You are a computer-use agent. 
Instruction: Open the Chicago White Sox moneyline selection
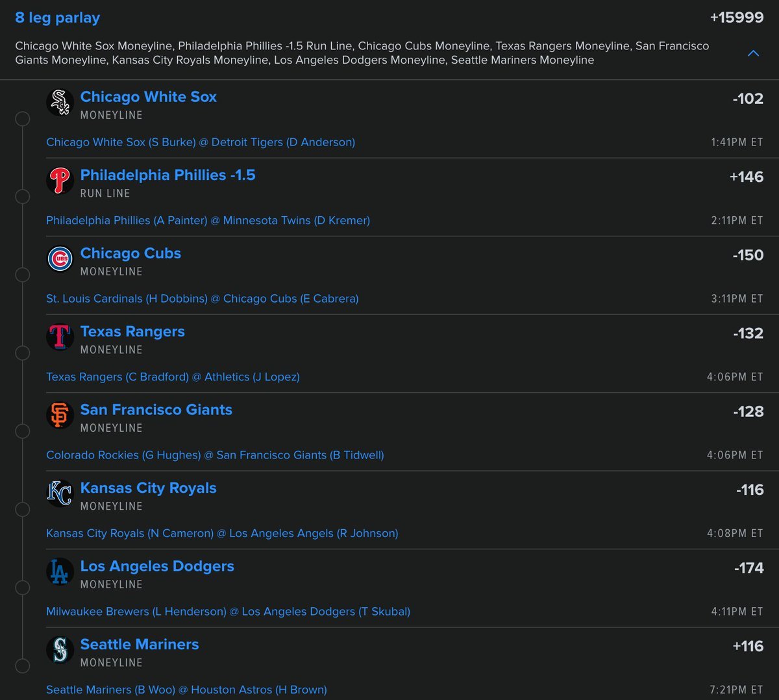click(148, 97)
